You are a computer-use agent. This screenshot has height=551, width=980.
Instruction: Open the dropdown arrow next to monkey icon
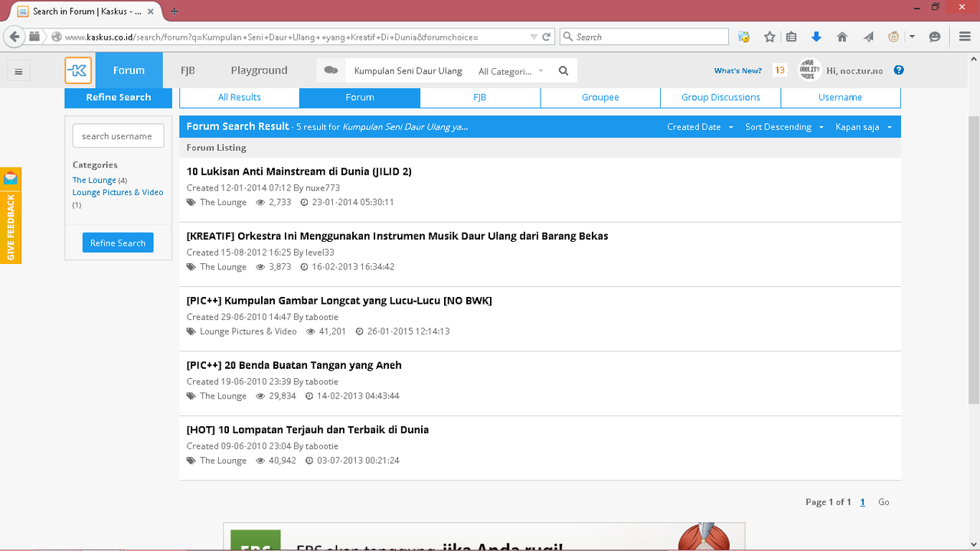point(913,37)
